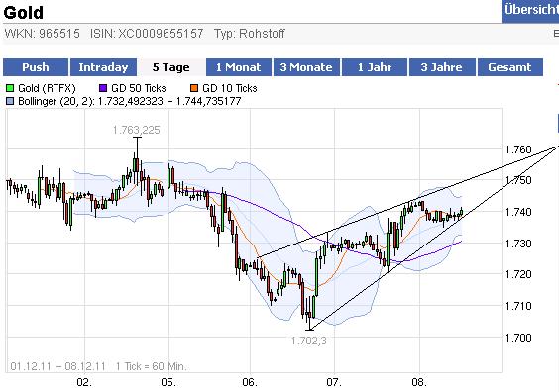Click the 1.730 price axis label

tap(518, 244)
